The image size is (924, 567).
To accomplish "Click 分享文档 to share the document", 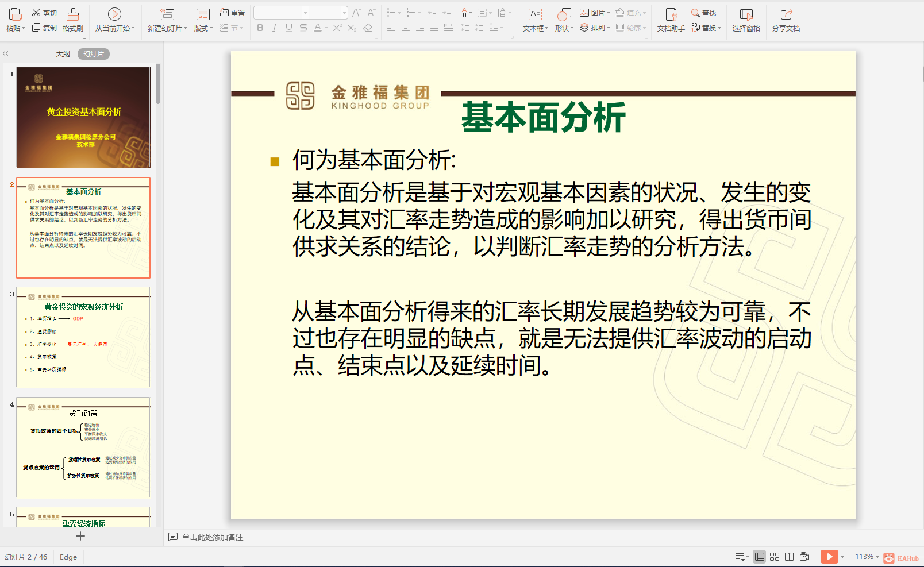I will (x=786, y=20).
